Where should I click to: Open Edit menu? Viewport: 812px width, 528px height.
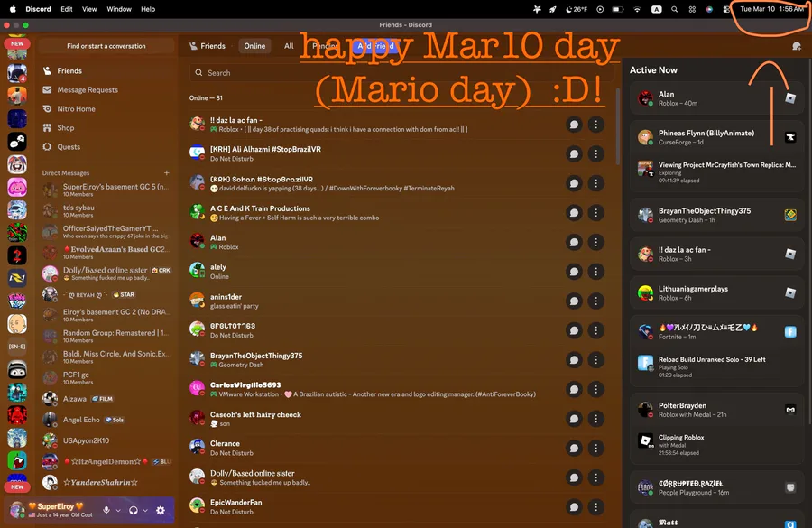(66, 9)
